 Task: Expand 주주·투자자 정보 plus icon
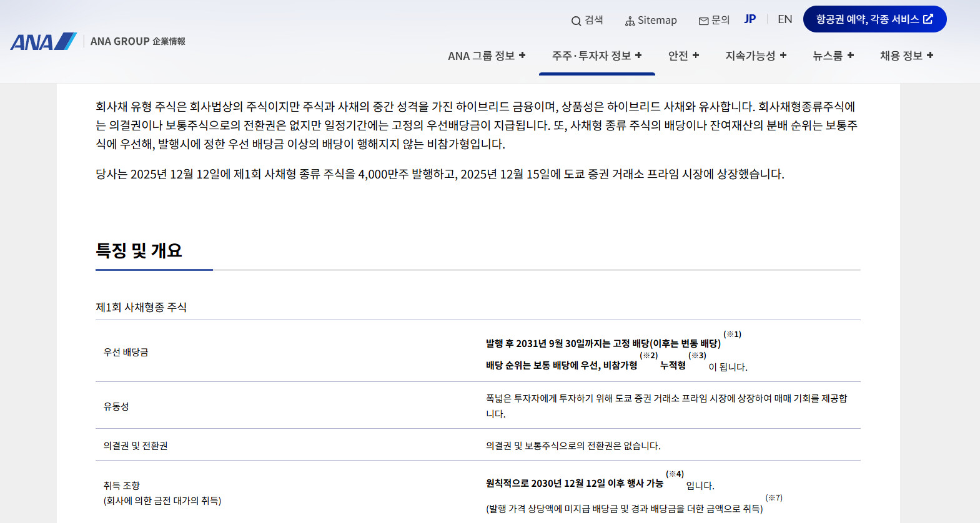(638, 55)
